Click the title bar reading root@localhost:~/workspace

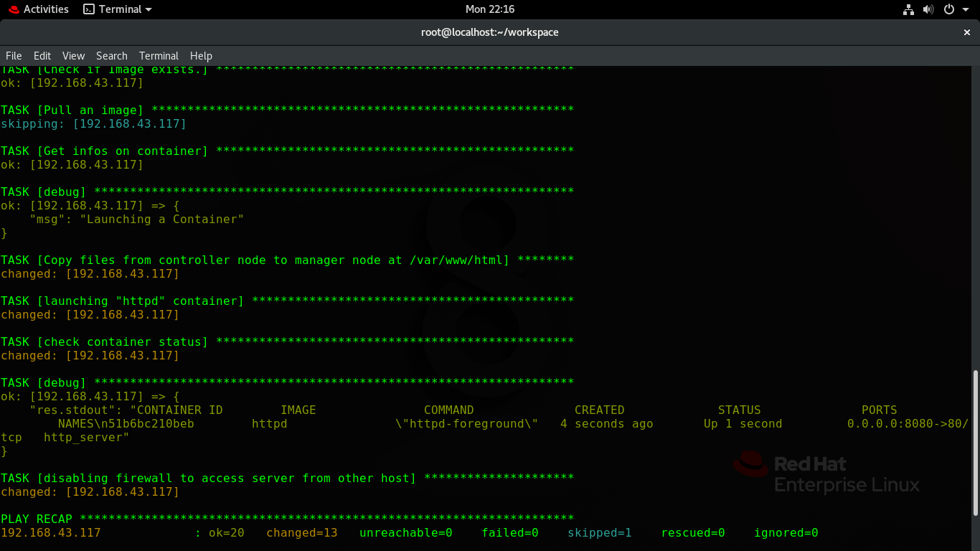(490, 32)
